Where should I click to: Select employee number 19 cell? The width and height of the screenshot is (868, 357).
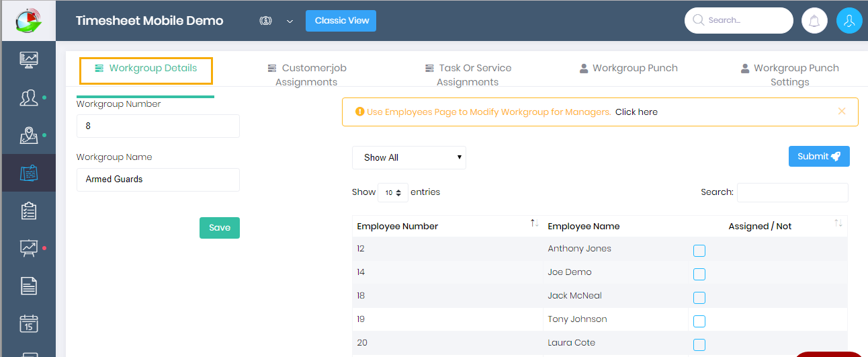click(x=447, y=319)
